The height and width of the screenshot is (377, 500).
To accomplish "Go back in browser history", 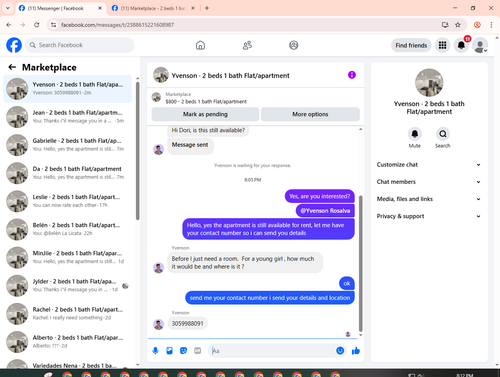I will tap(9, 25).
